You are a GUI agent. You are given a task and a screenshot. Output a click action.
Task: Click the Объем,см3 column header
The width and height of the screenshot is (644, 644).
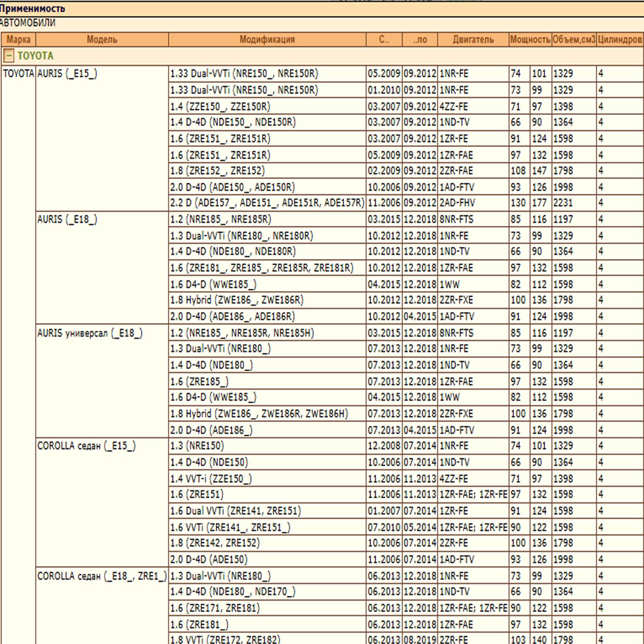(x=574, y=39)
